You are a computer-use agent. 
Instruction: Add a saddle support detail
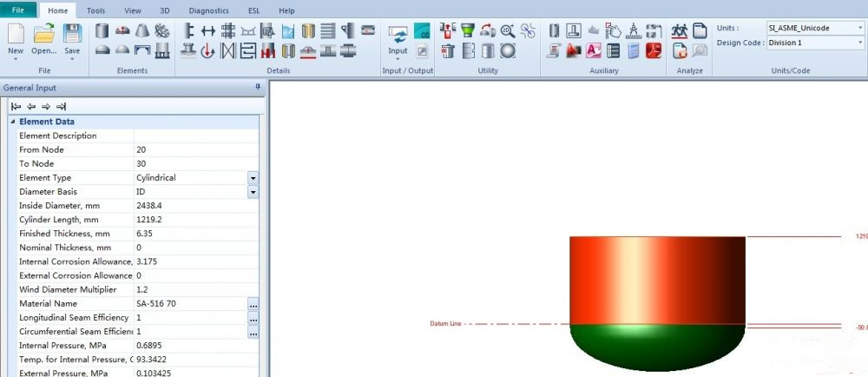pos(248,30)
